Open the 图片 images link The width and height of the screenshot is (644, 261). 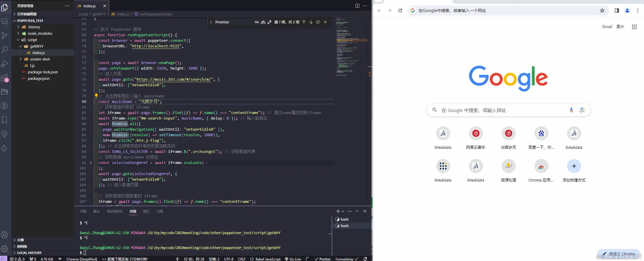click(620, 27)
